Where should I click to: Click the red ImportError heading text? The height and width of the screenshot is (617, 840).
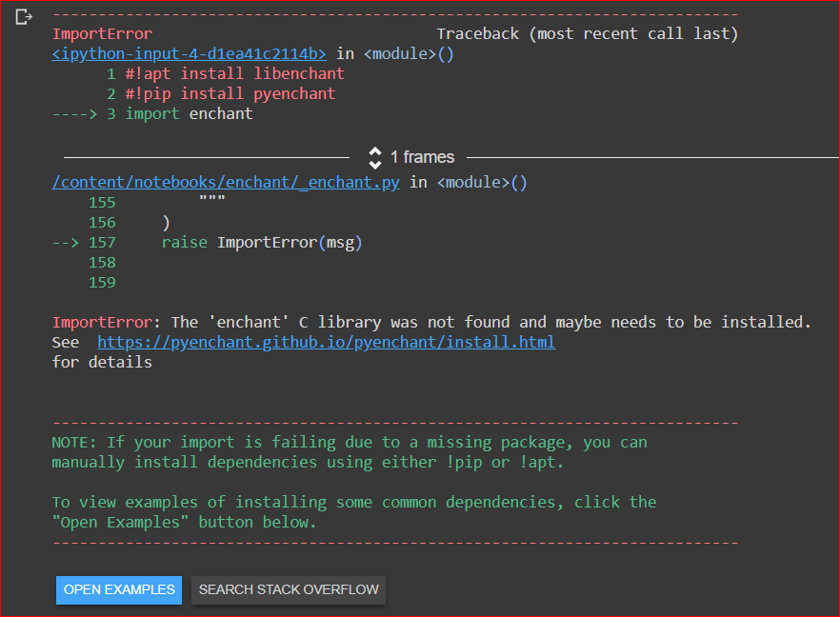click(x=102, y=34)
